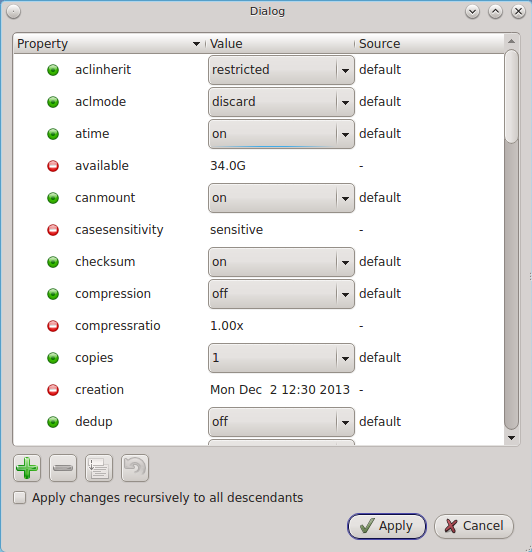Click the green status dot beside dedup

[x=53, y=422]
